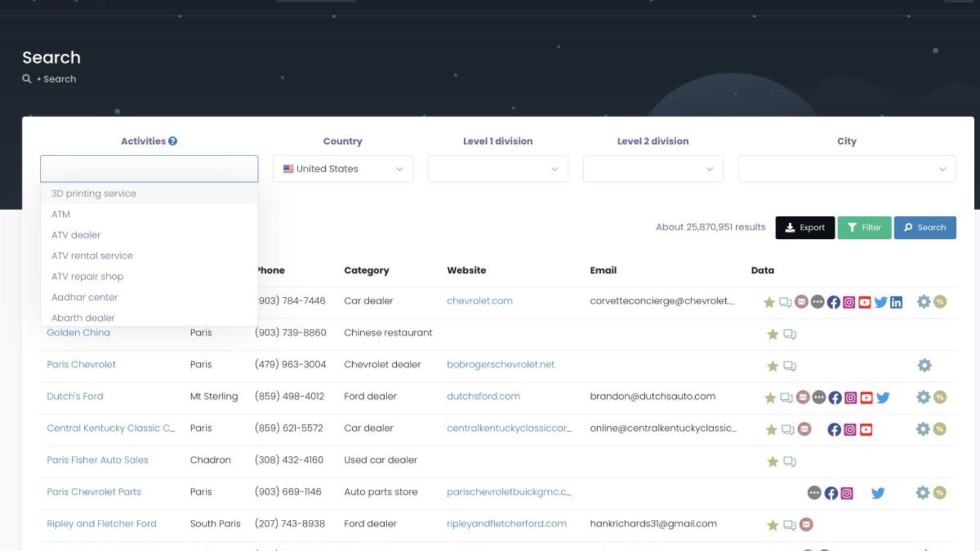Click the Website column header
Viewport: 980px width, 551px height.
coord(466,270)
